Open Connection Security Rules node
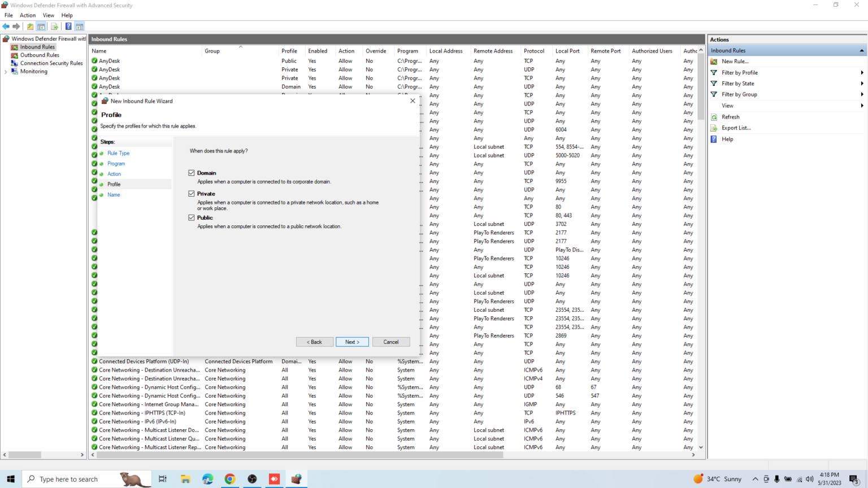This screenshot has height=488, width=868. (x=51, y=63)
